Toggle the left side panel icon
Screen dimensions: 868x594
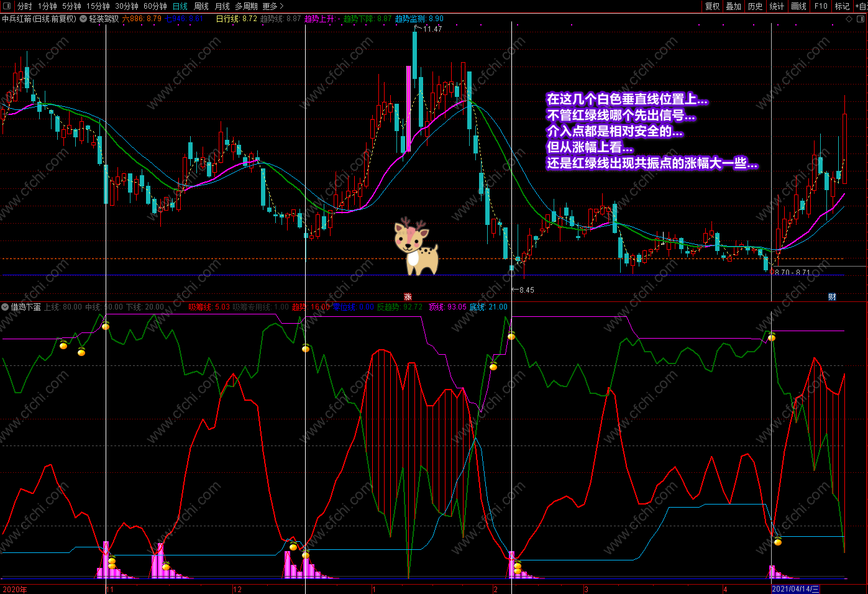(x=7, y=6)
